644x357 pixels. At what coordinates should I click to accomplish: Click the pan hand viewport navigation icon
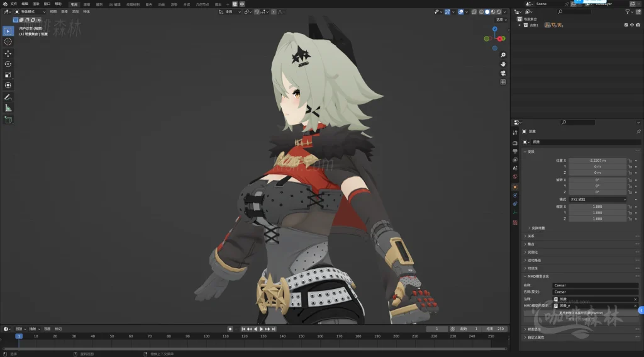click(x=502, y=64)
